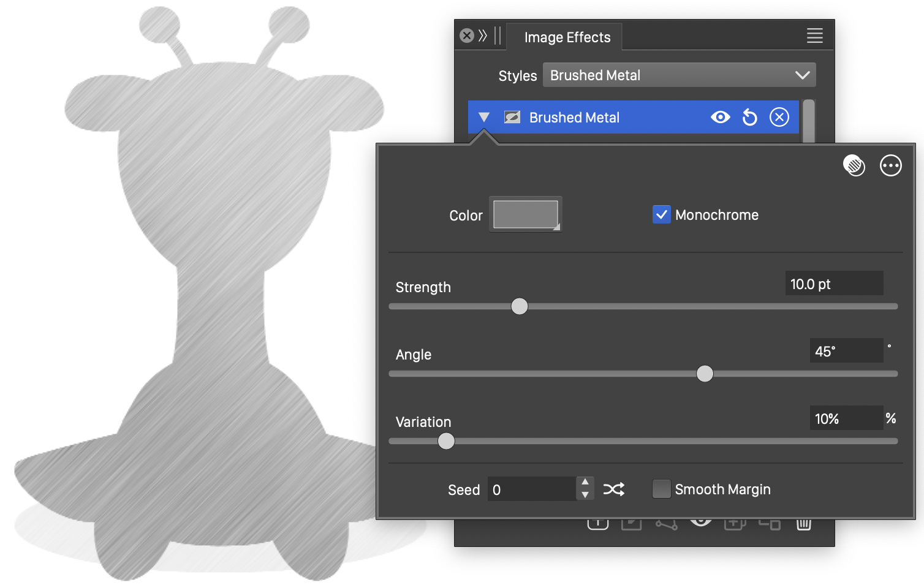The width and height of the screenshot is (924, 588).
Task: Uncheck the Monochrome checkbox
Action: [661, 215]
